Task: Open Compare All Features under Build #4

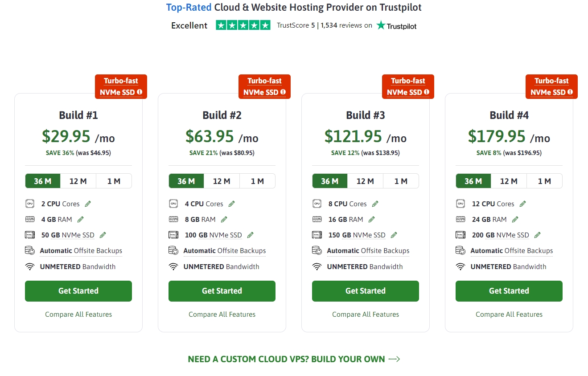Action: click(509, 315)
